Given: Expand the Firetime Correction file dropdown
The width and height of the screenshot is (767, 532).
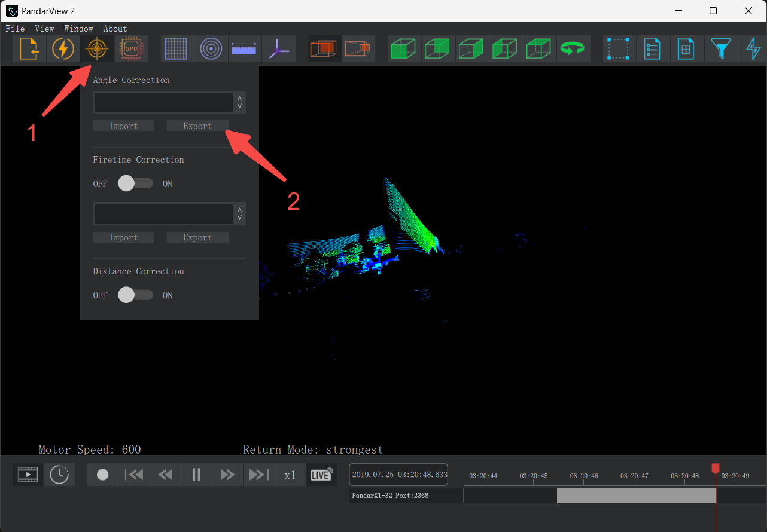Looking at the screenshot, I should point(239,214).
